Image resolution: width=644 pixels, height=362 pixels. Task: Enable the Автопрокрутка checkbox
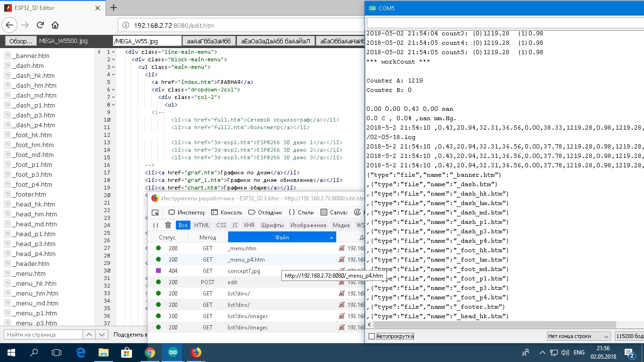click(372, 336)
